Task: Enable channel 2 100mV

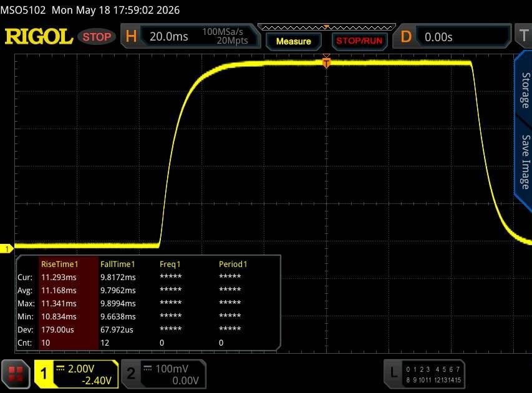Action: click(x=164, y=374)
